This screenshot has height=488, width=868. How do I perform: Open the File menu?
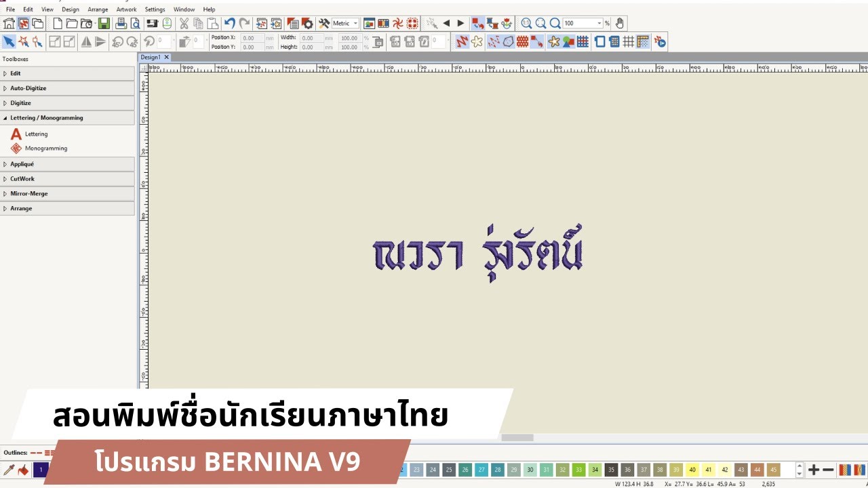10,9
